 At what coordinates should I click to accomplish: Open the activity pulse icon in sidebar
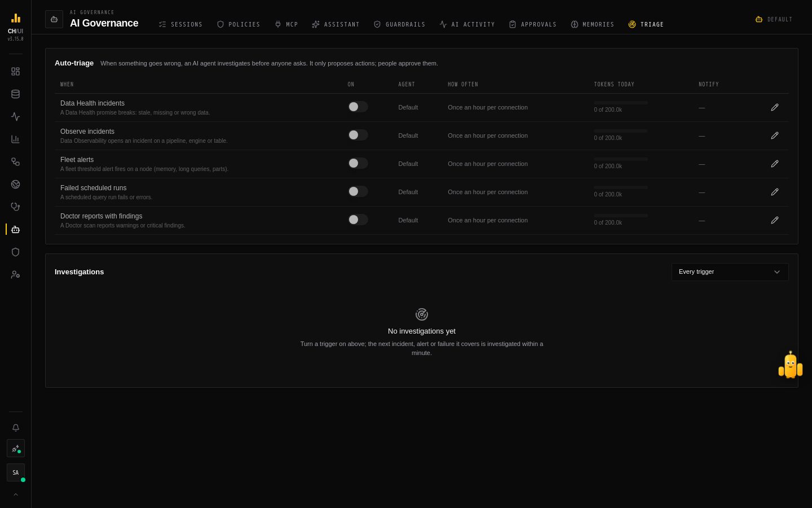(15, 117)
